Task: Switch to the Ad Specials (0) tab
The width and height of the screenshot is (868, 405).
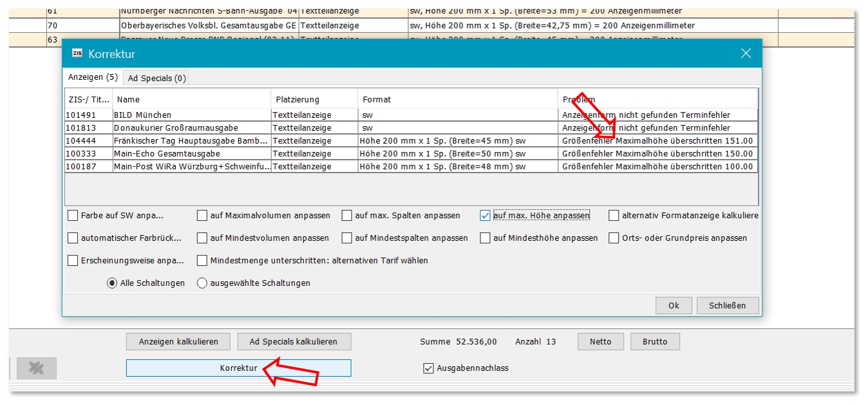Action: [x=156, y=78]
